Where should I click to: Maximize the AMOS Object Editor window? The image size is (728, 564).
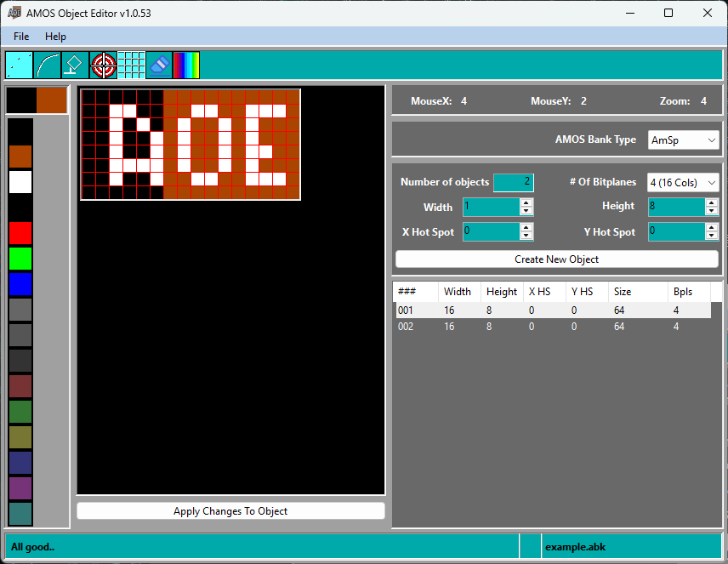(668, 13)
